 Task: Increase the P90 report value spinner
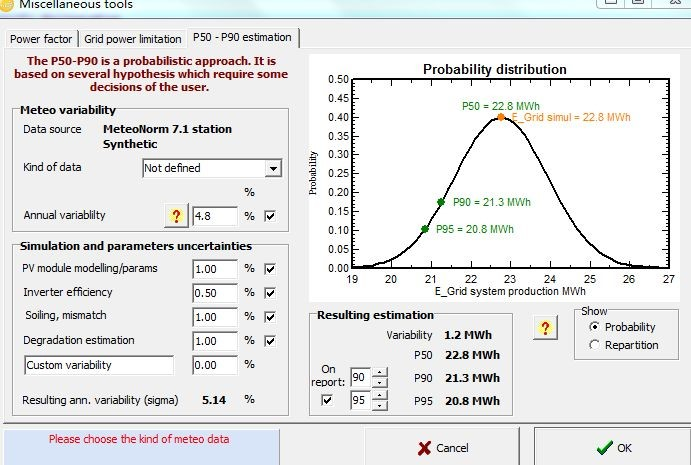click(379, 372)
